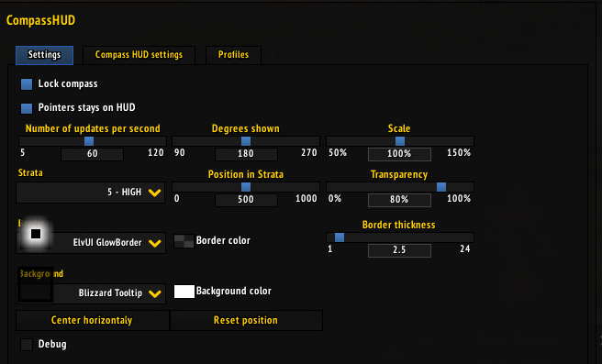
Task: Click the Blizzard Tooltip background preview
Action: tap(35, 284)
